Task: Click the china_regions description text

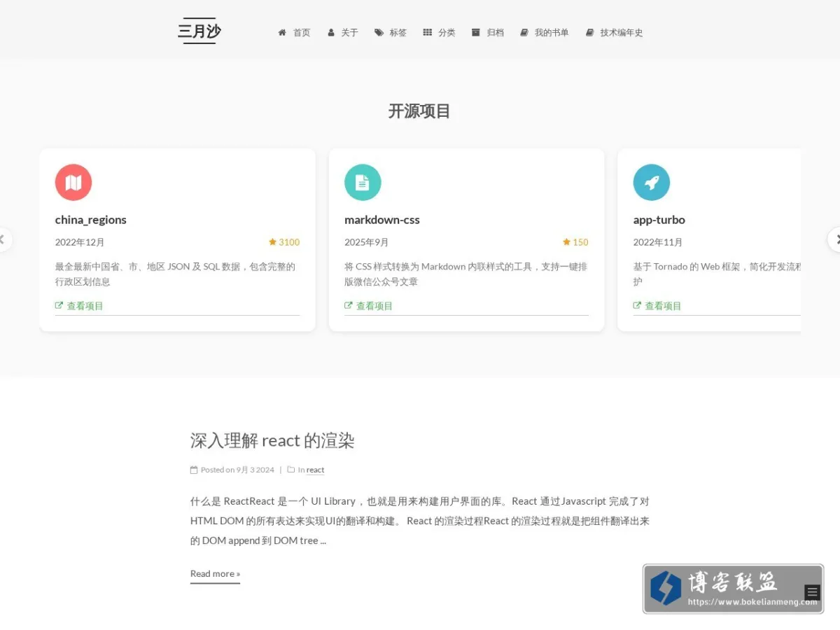Action: click(x=176, y=274)
